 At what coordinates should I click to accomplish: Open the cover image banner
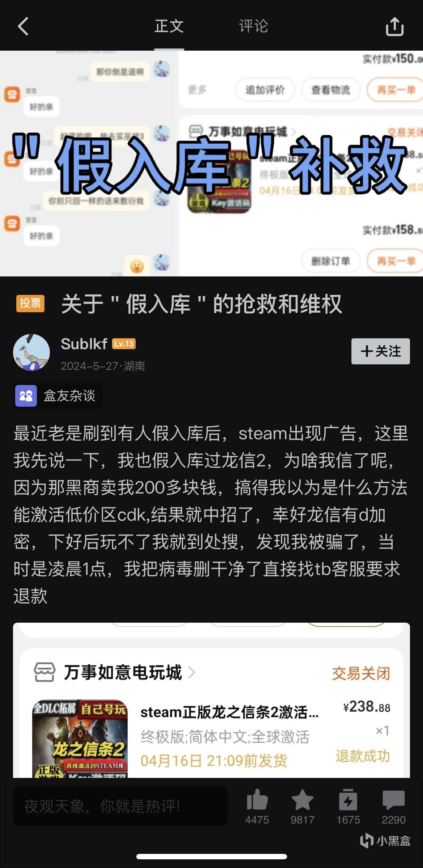click(211, 164)
